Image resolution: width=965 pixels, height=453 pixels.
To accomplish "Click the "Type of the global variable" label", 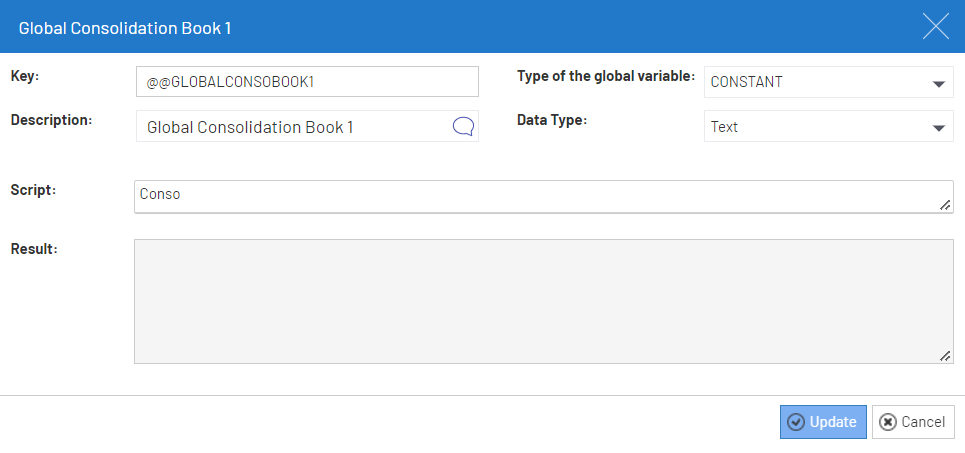I will [x=605, y=76].
